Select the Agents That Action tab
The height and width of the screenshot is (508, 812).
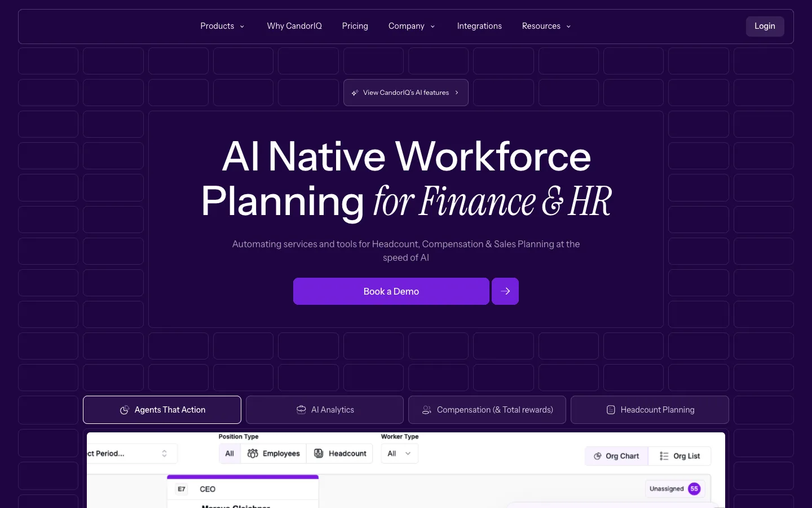(x=162, y=410)
